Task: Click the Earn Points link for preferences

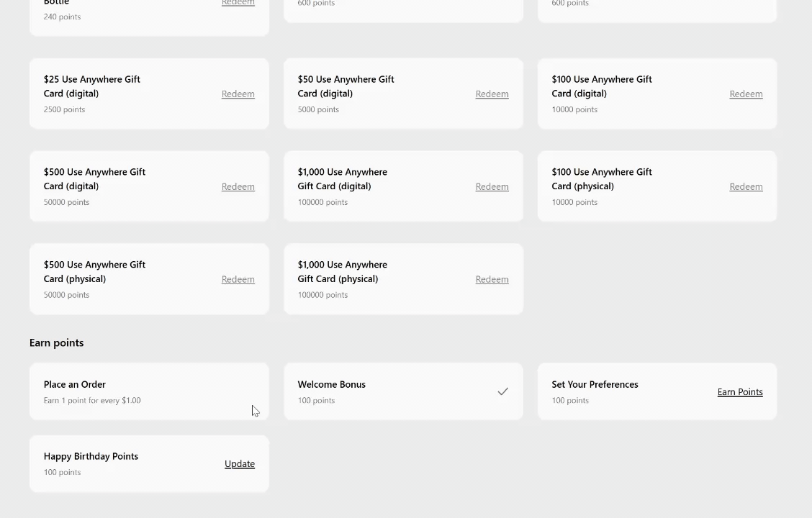Action: (x=740, y=392)
